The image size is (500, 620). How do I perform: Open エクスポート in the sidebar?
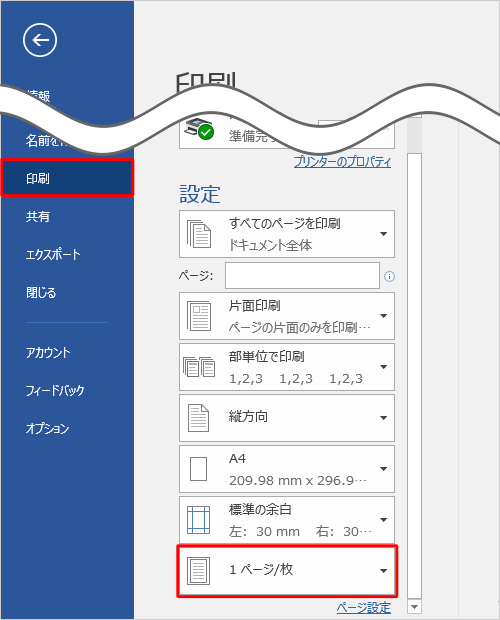pos(53,254)
